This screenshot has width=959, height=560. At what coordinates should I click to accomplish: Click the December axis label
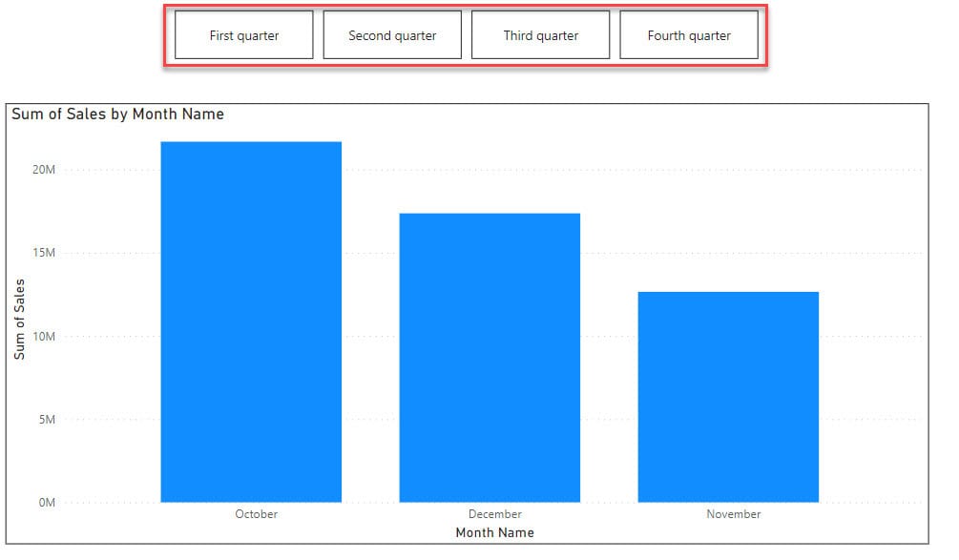[495, 514]
